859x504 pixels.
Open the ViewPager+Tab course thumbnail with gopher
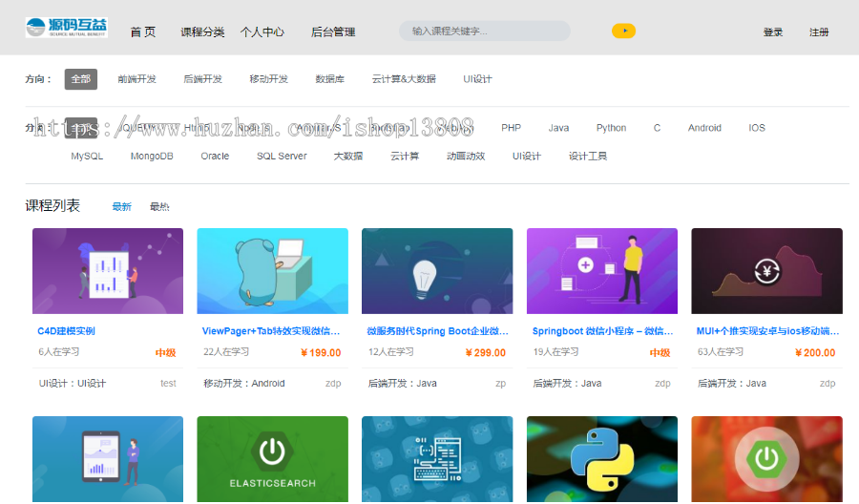pos(272,271)
